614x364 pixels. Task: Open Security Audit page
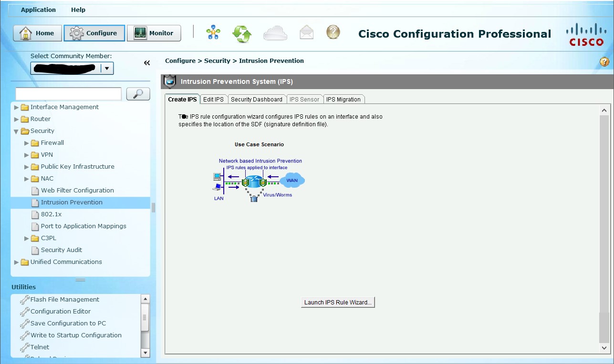(x=62, y=250)
